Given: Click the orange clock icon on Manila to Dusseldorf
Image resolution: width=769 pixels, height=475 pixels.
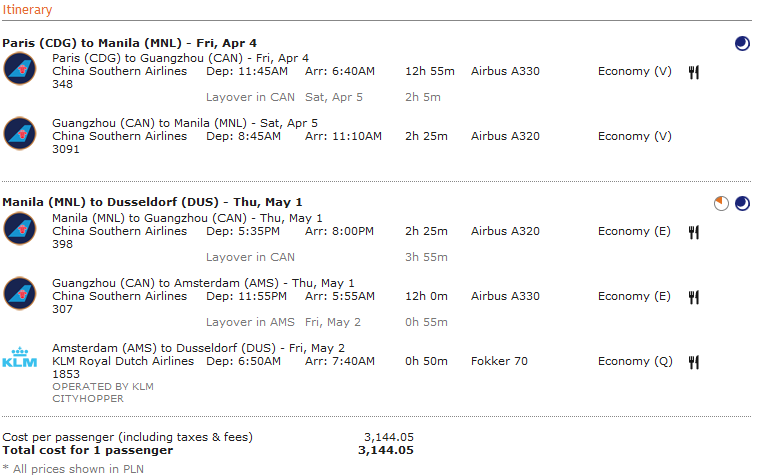Looking at the screenshot, I should click(721, 203).
